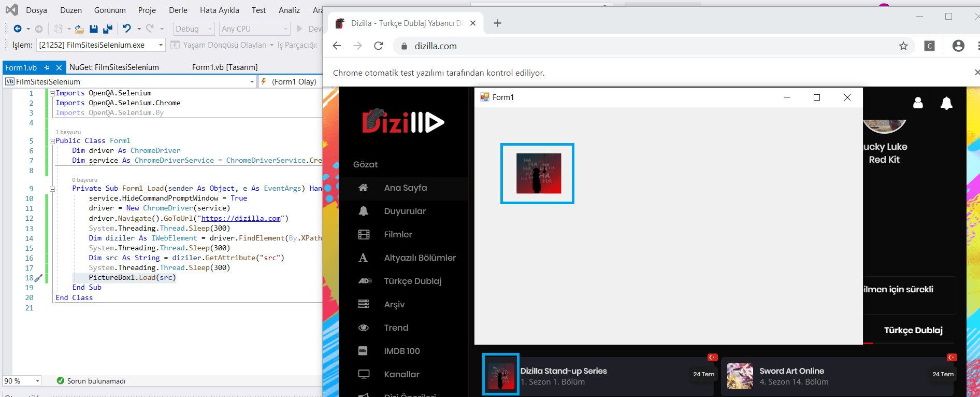Open Dosya menu
980x397 pixels.
click(36, 10)
